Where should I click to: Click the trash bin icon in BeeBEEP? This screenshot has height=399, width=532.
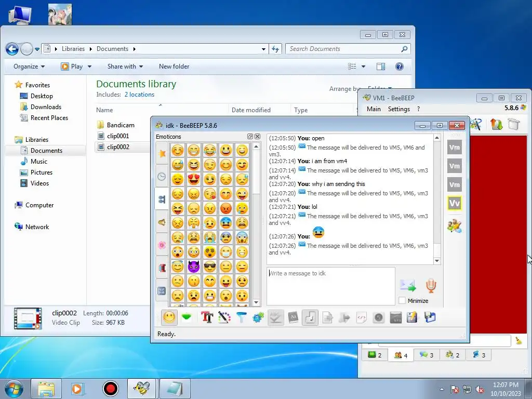pos(514,124)
